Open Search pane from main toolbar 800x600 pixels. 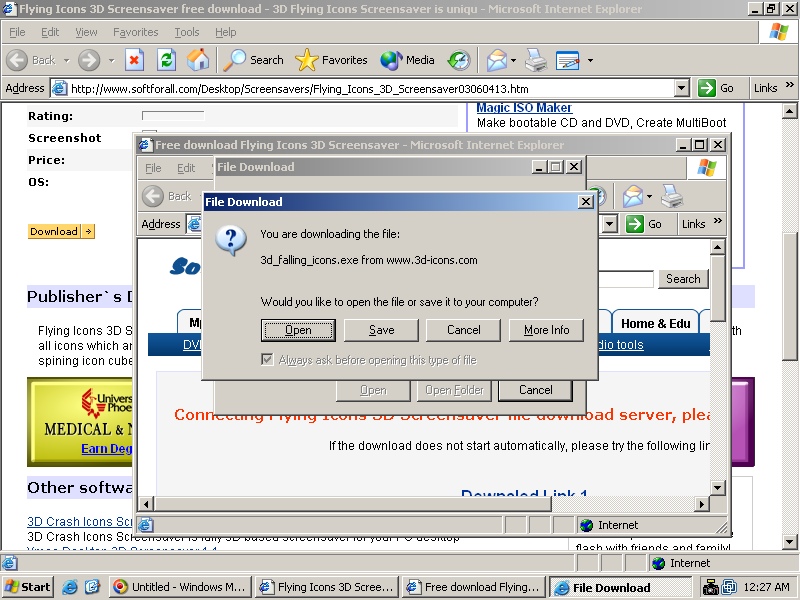[x=254, y=60]
